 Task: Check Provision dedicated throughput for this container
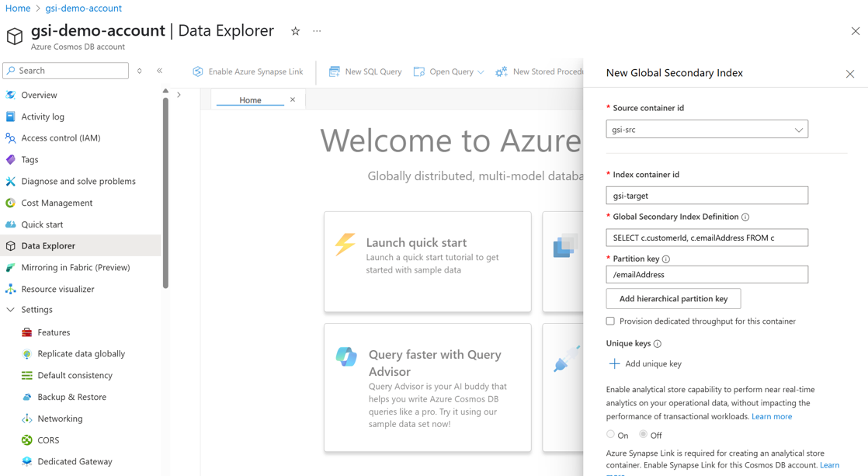610,321
